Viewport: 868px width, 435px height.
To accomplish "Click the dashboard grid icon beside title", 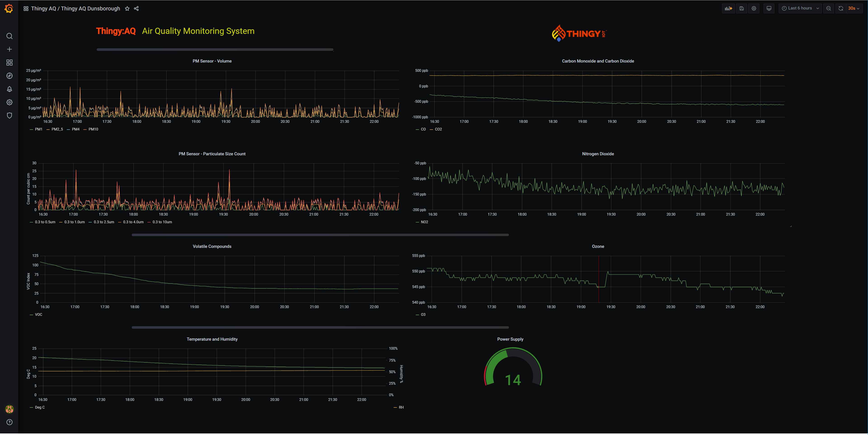I will [26, 8].
